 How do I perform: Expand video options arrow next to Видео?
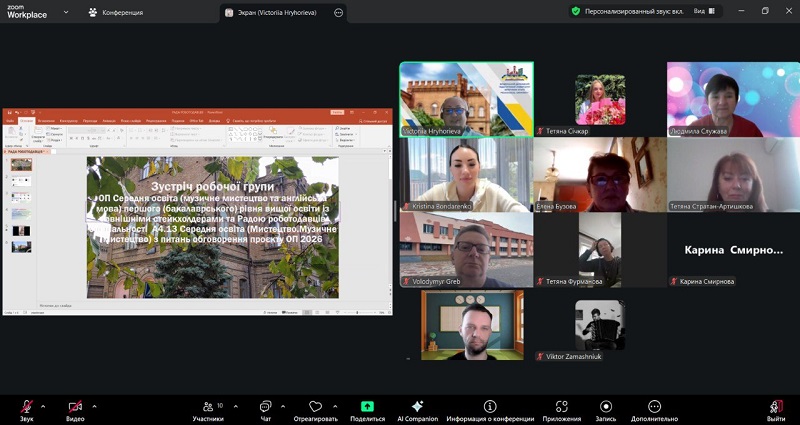94,406
